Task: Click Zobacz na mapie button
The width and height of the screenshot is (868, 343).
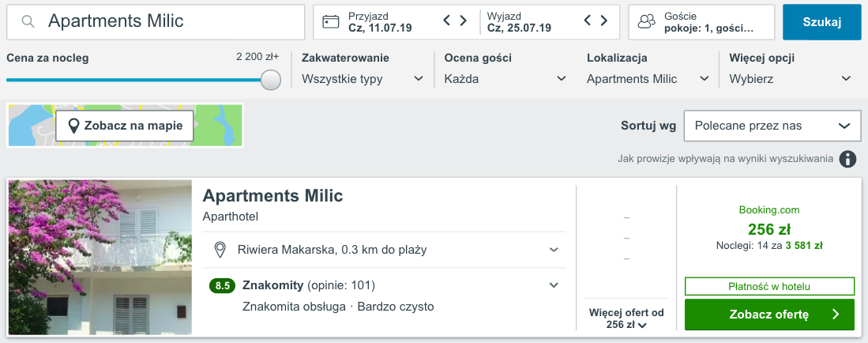Action: (125, 125)
